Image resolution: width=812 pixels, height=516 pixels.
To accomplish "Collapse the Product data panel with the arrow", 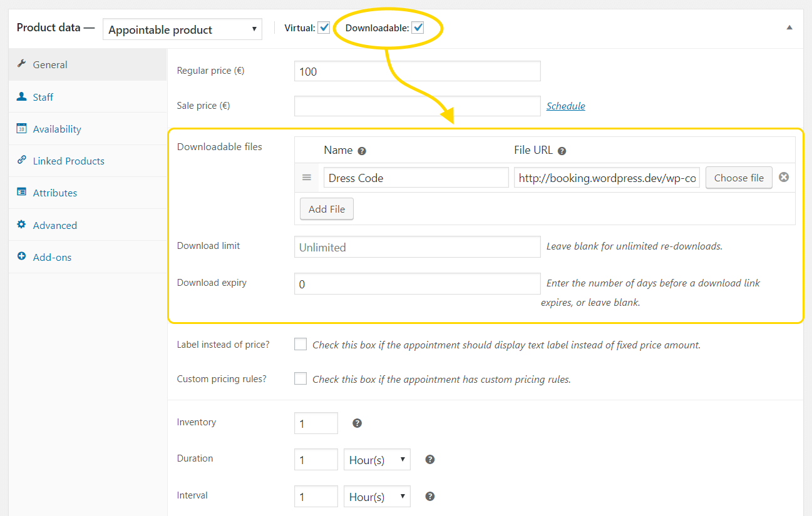I will 789,28.
